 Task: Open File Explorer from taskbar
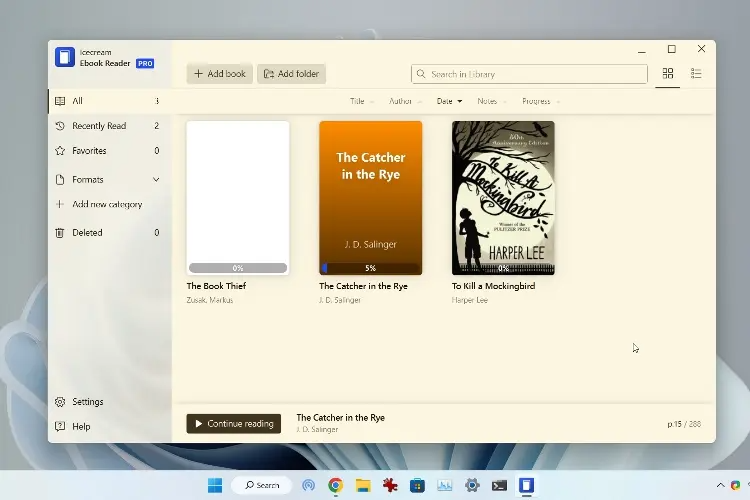(363, 485)
